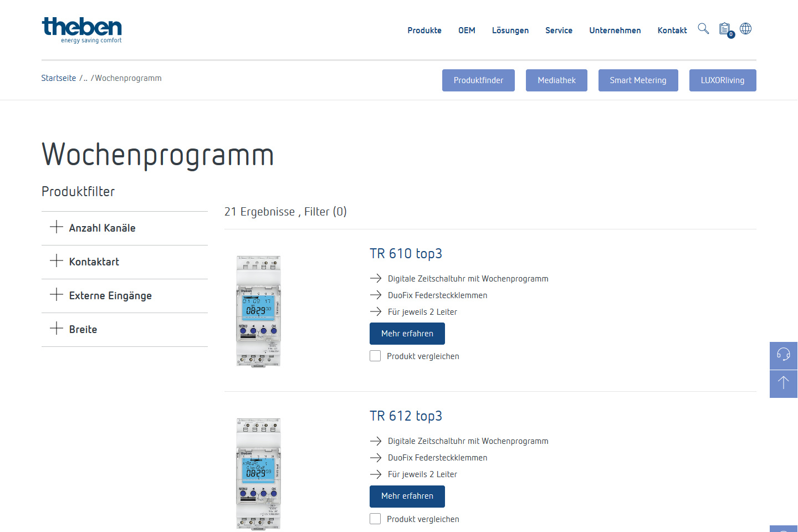Image resolution: width=798 pixels, height=532 pixels.
Task: Click 'DuoFix Federsteckklemmen' under TR 610 top3
Action: pyautogui.click(x=438, y=295)
